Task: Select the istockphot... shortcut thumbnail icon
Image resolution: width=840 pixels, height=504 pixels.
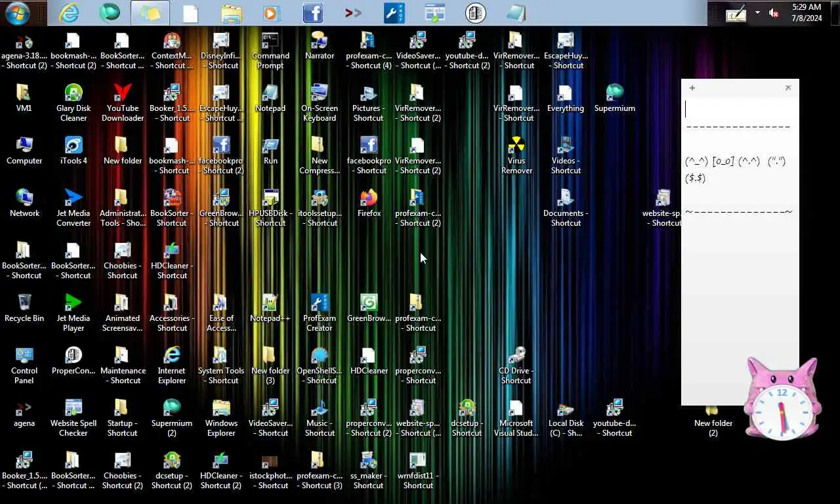Action: pyautogui.click(x=270, y=471)
